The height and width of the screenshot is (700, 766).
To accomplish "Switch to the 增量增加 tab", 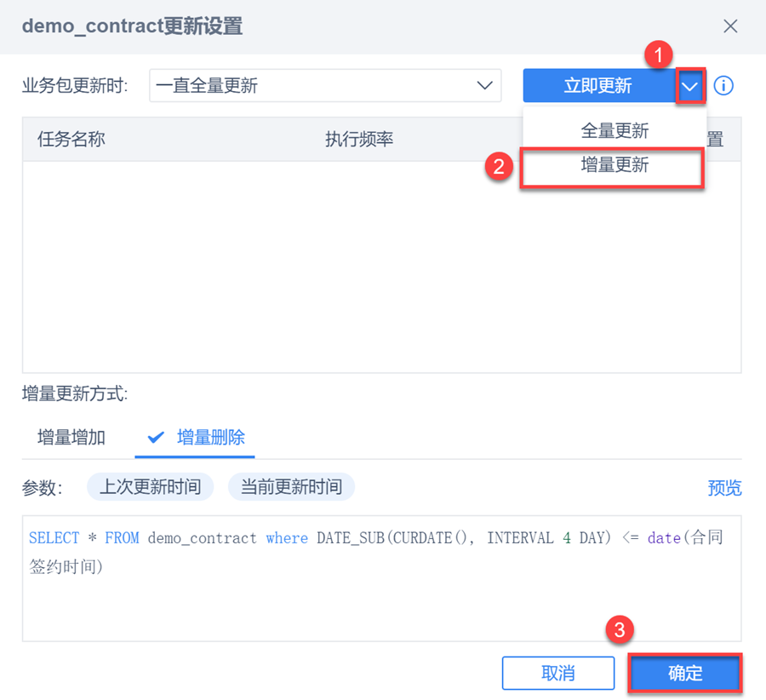I will click(71, 437).
